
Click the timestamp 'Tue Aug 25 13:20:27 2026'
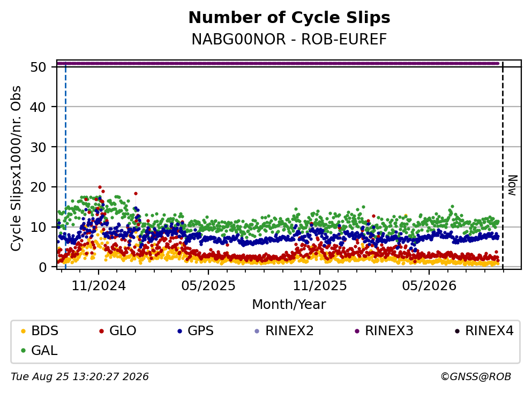[x=80, y=377]
